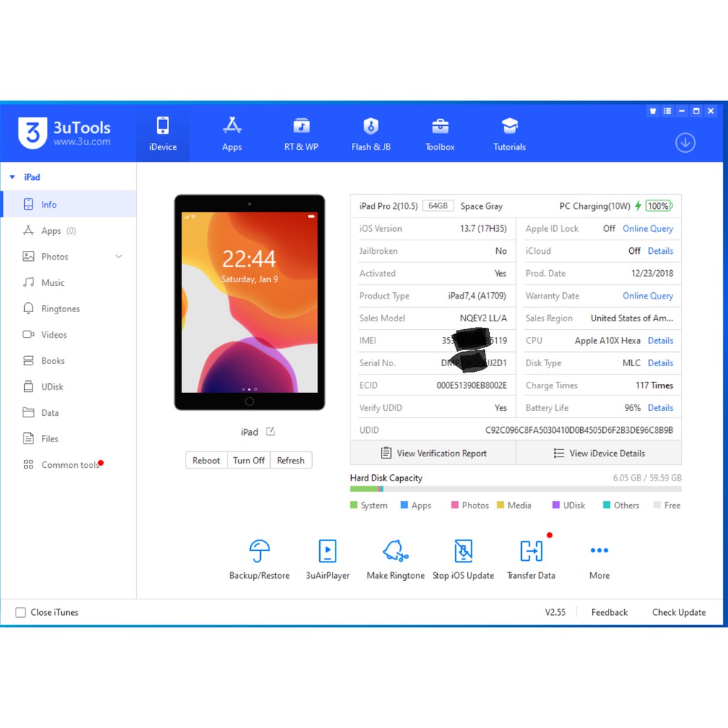Collapse the iPad device tree

point(12,177)
